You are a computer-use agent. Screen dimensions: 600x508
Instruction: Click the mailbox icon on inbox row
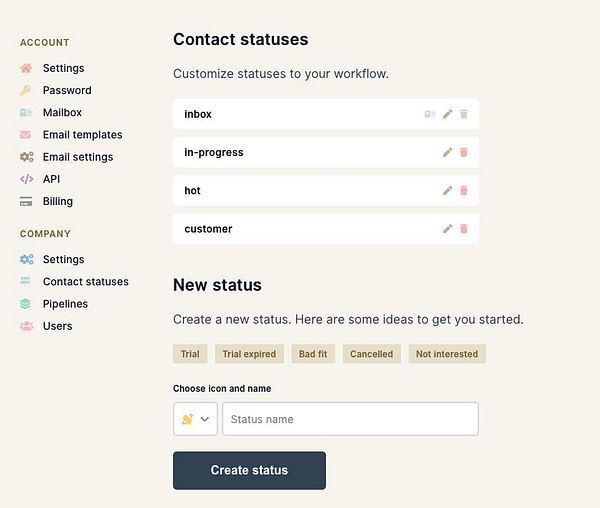(x=430, y=114)
